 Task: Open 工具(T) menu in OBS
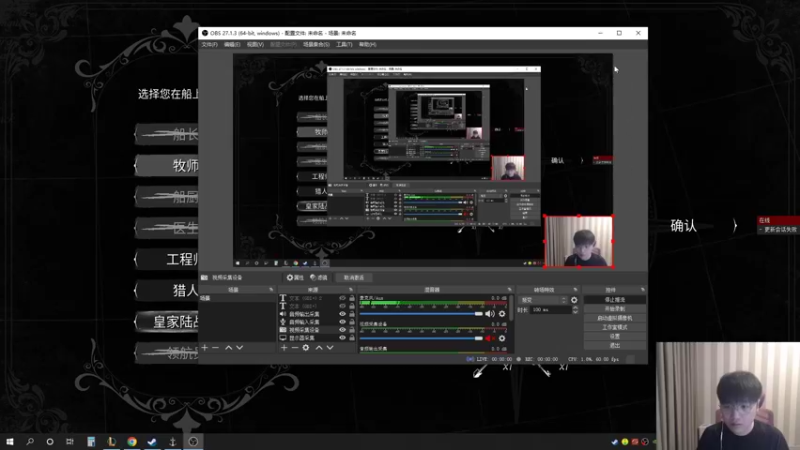tap(344, 45)
